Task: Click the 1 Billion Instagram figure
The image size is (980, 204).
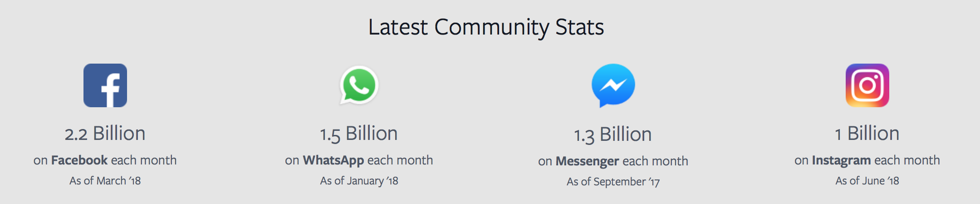Action: click(x=867, y=134)
